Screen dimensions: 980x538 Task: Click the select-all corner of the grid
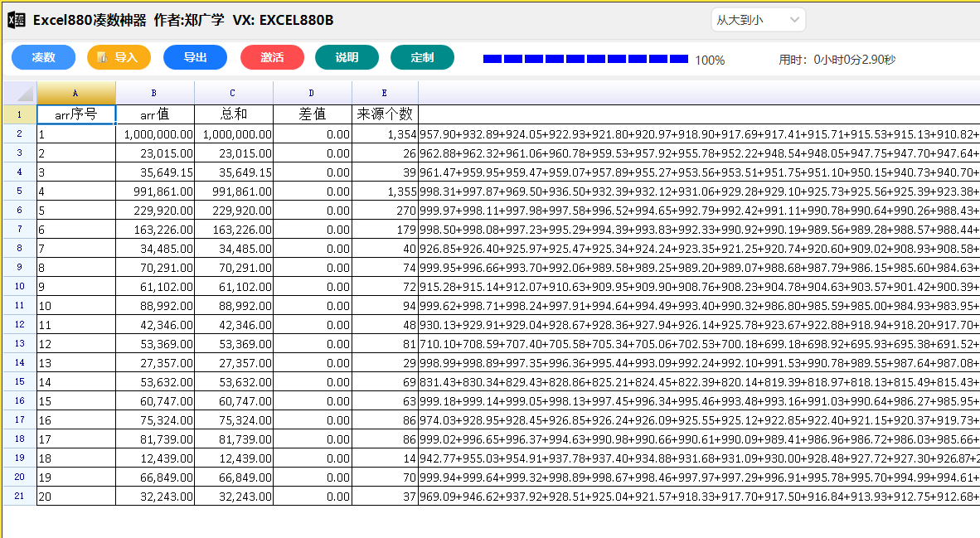tap(19, 93)
